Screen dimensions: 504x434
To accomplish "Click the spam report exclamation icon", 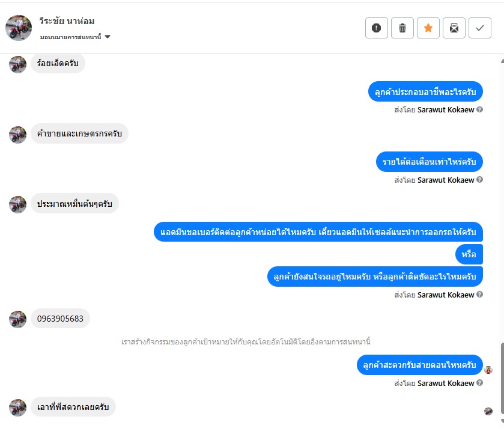I will tap(377, 28).
